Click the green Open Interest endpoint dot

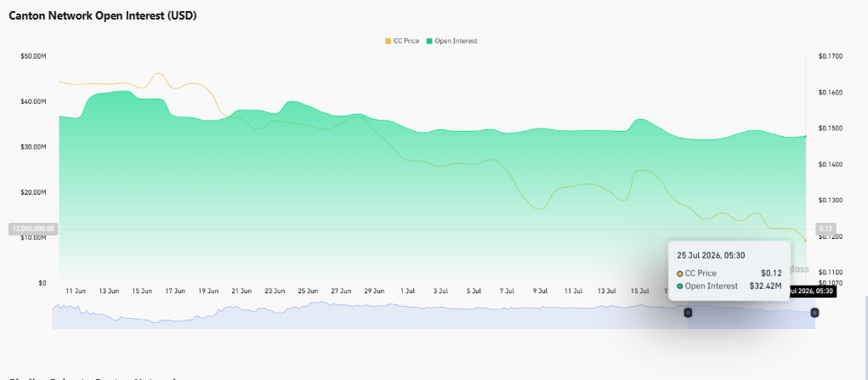click(805, 136)
